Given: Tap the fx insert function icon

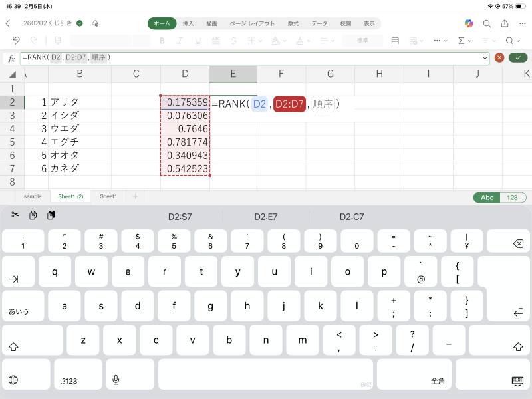Looking at the screenshot, I should coord(11,58).
